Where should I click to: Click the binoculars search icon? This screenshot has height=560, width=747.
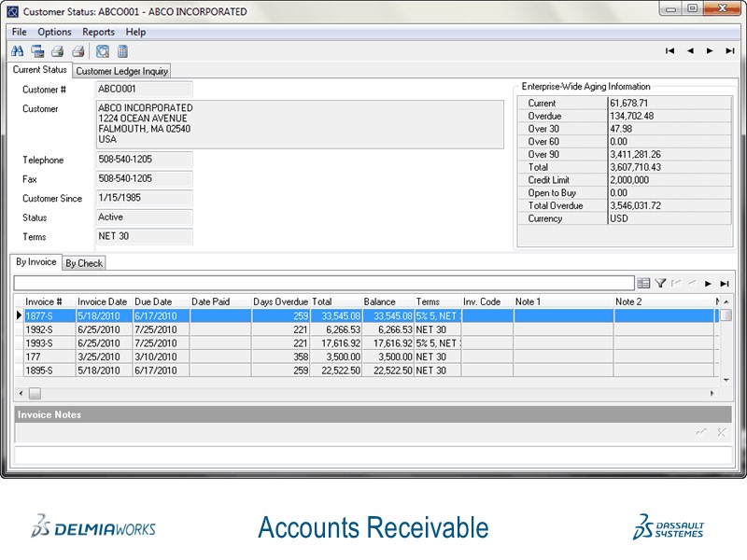pos(17,51)
